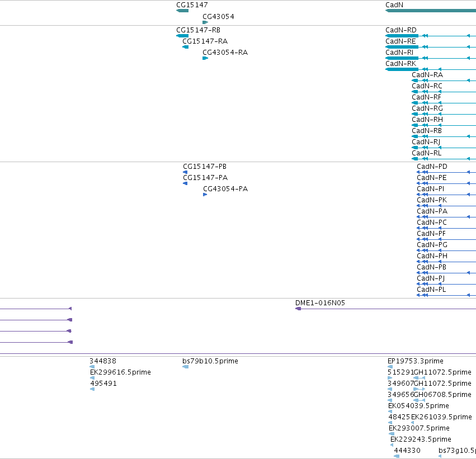
Task: Select transcript CadN-RF
Action: pos(426,97)
